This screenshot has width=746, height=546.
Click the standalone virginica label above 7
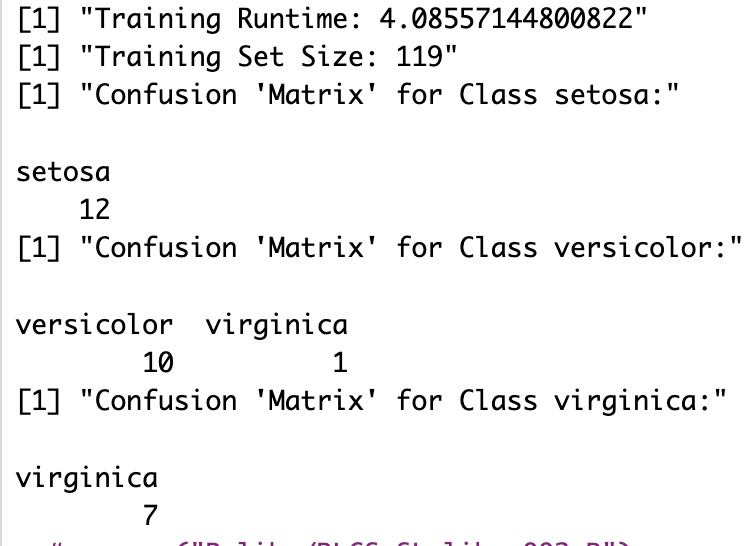(87, 479)
